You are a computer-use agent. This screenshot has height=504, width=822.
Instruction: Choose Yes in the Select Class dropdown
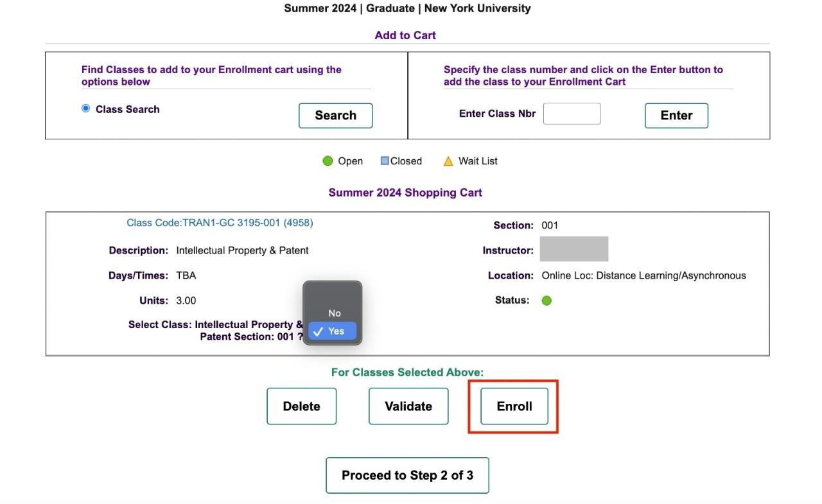(333, 331)
